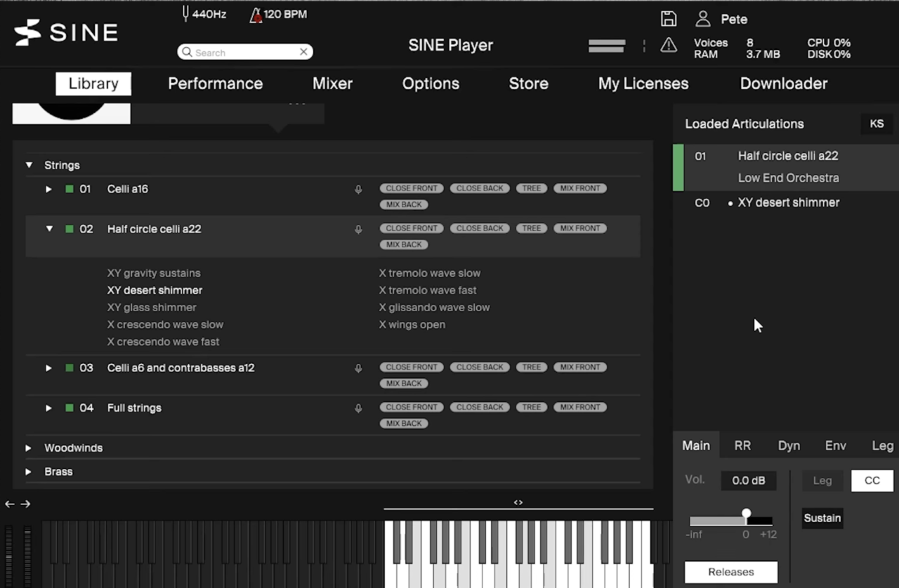Switch to the Dyn tab
The image size is (899, 588).
(x=789, y=445)
